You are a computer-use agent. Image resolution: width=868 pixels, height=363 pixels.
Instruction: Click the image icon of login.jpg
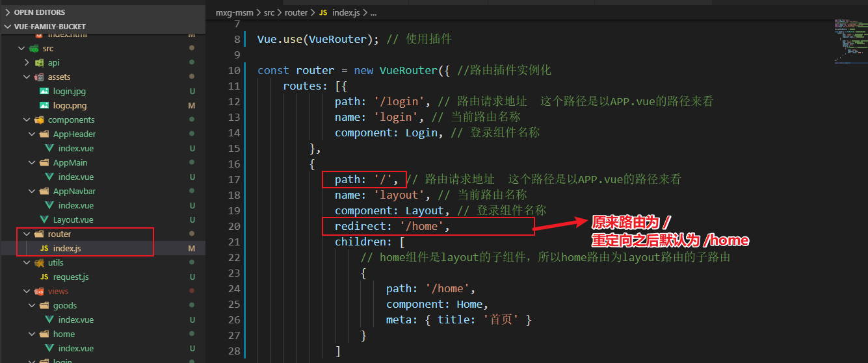44,92
